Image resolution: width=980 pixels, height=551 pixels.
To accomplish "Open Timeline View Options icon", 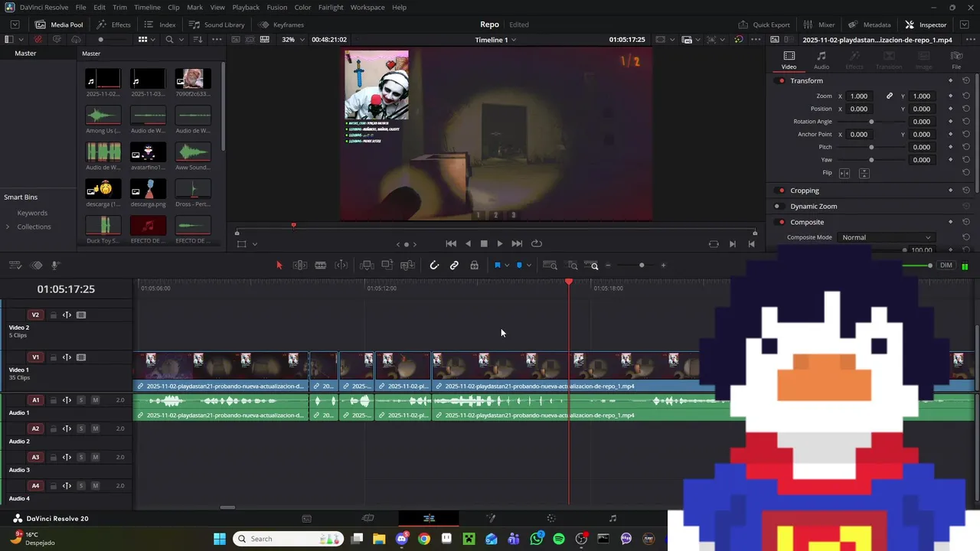I will point(15,266).
